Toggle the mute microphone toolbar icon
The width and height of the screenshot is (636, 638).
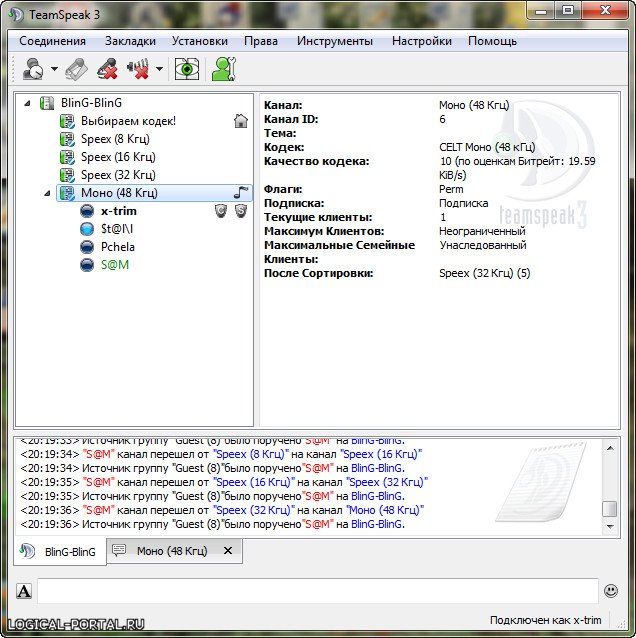pyautogui.click(x=107, y=69)
